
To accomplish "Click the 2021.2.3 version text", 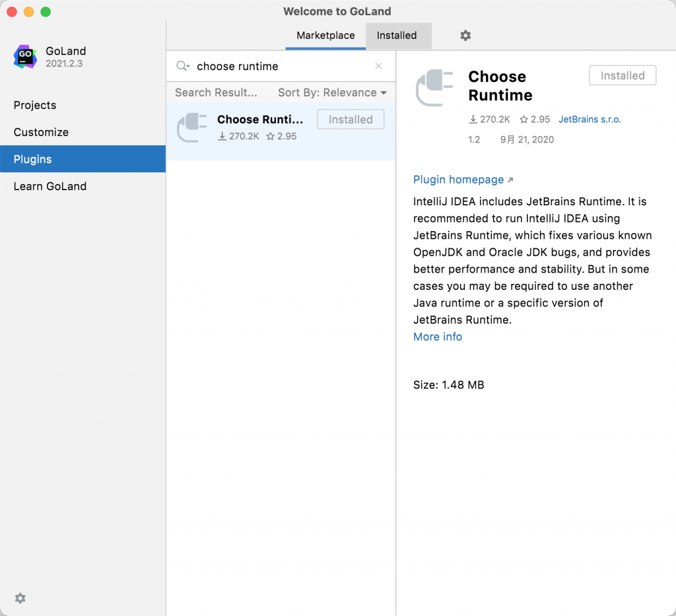I will tap(64, 63).
